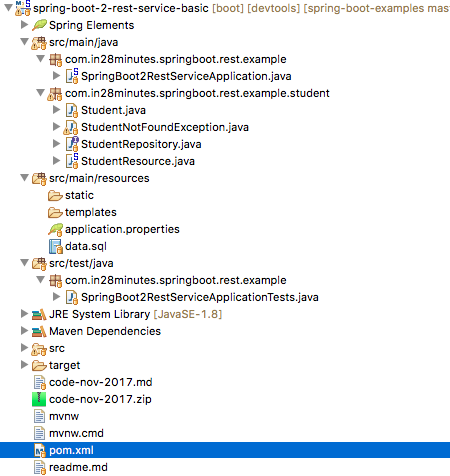This screenshot has height=476, width=450.
Task: Select StudentNotFoundException.java file name
Action: click(165, 127)
